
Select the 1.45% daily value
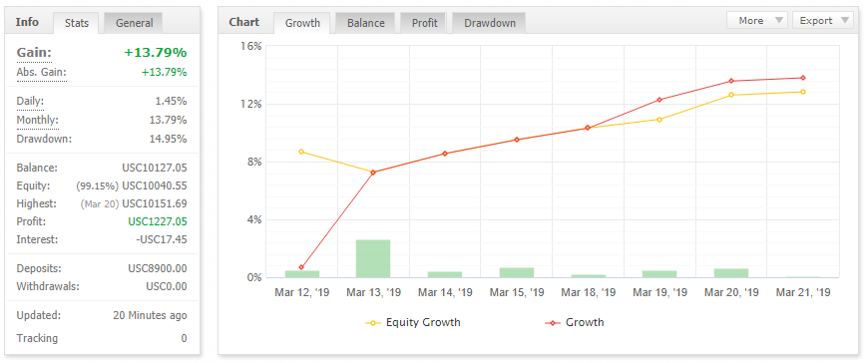click(171, 102)
